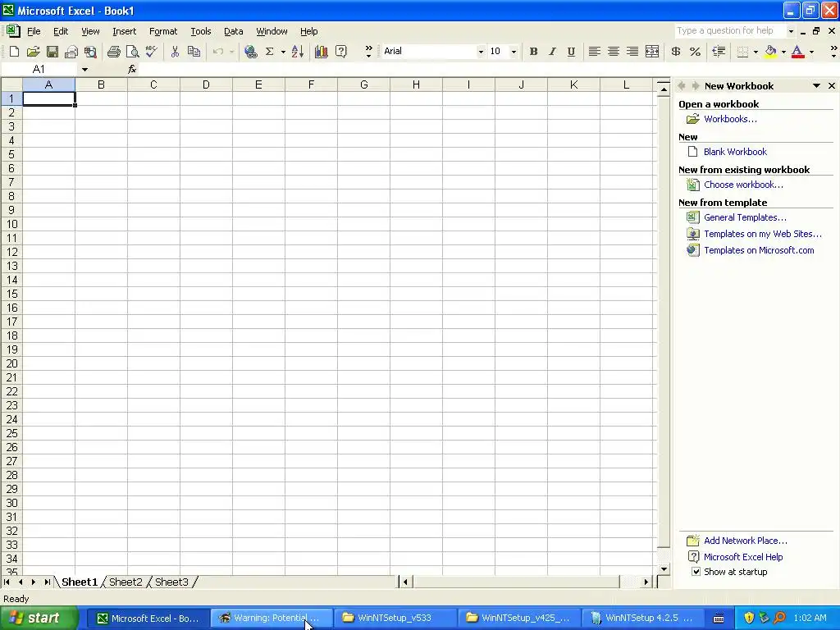
Task: Open the Format menu
Action: click(x=163, y=31)
